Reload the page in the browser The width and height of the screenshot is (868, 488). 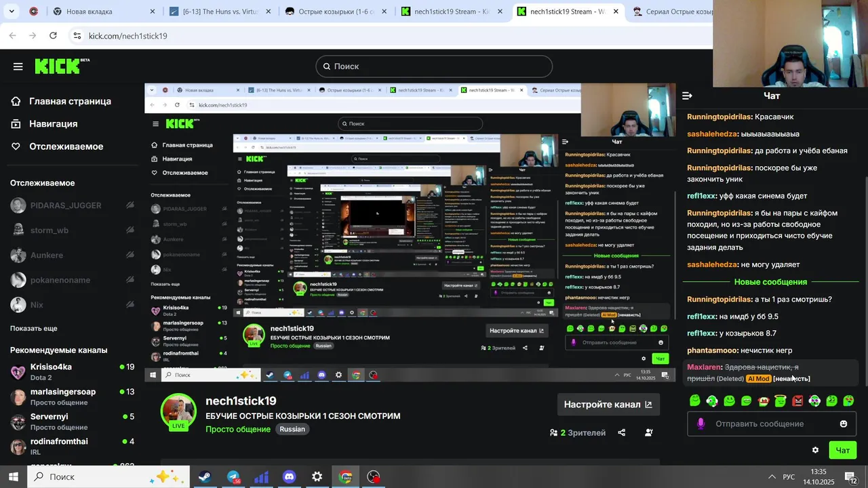[x=53, y=35]
